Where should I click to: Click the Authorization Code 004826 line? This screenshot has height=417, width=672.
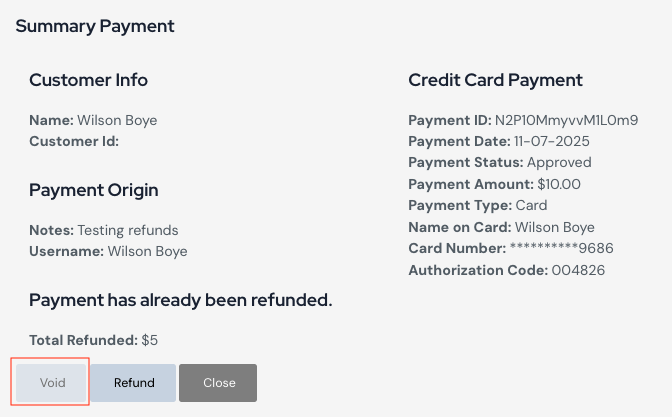pos(507,270)
